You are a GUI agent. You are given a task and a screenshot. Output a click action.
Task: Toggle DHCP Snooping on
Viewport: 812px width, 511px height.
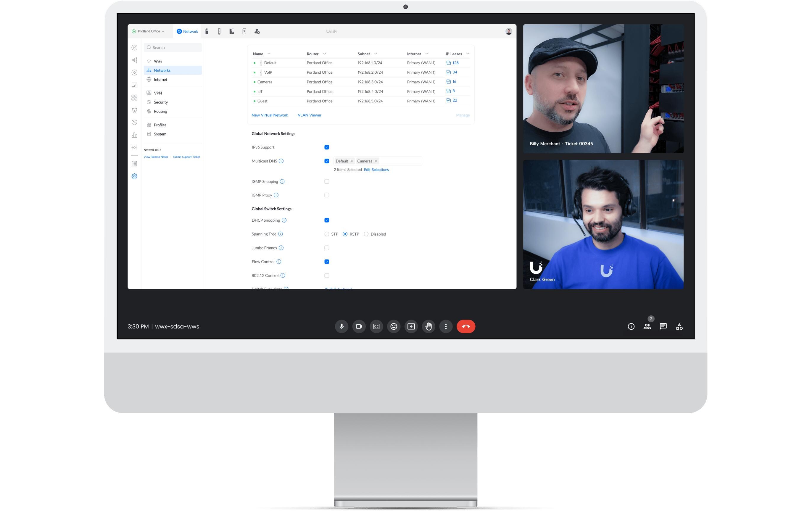tap(326, 220)
